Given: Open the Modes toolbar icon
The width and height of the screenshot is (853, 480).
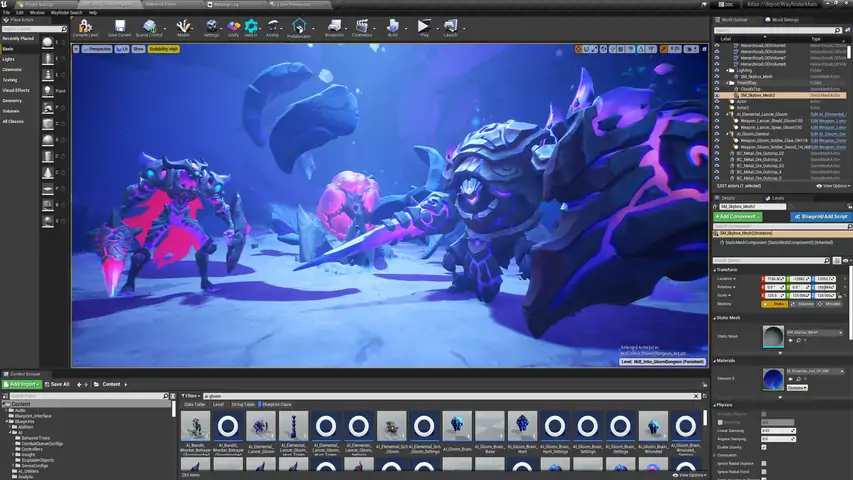Looking at the screenshot, I should point(184,27).
